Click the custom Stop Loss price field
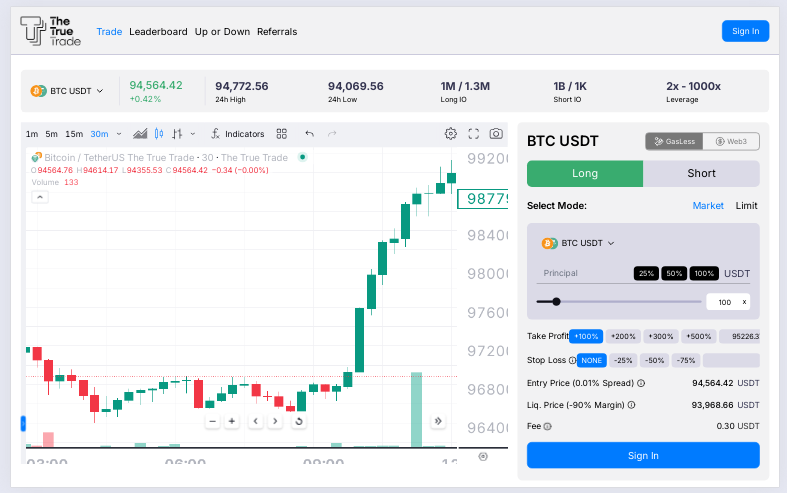The image size is (787, 493). pos(731,360)
